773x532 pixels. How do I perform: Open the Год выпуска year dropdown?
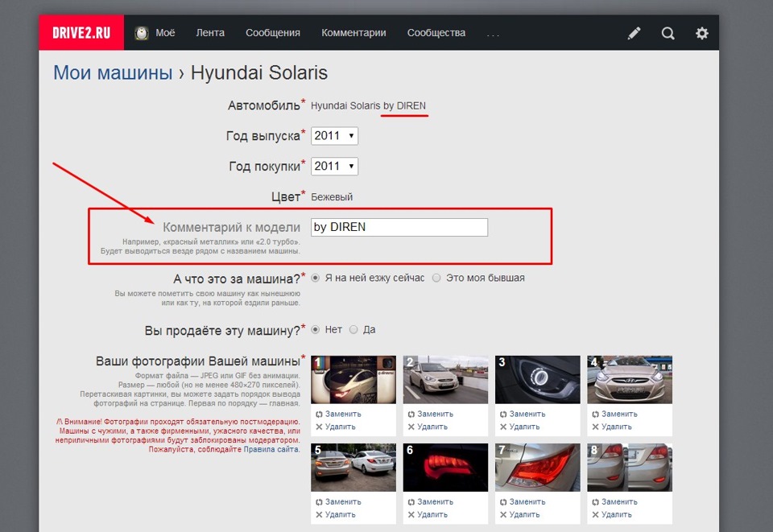334,135
